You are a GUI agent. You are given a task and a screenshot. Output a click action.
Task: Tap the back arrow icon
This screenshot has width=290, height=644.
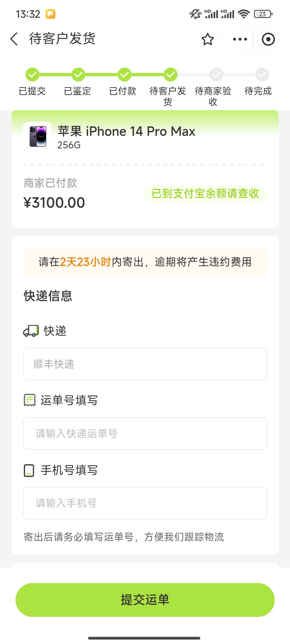(14, 39)
